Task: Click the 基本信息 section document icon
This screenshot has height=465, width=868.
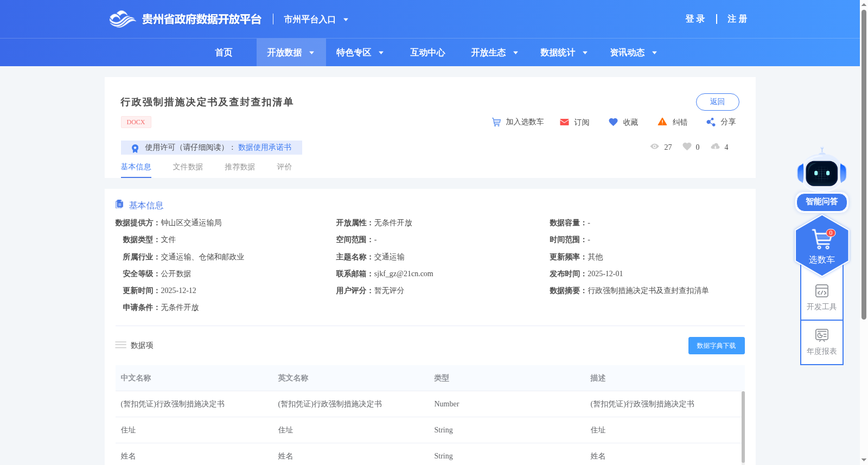Action: click(119, 204)
